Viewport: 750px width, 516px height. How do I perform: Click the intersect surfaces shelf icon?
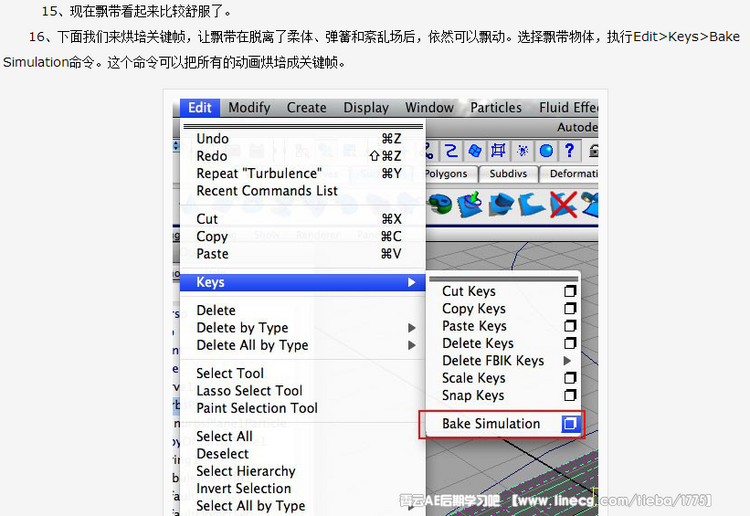click(501, 205)
